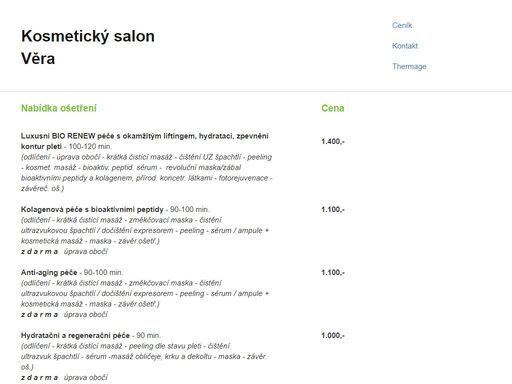Click the Kolagenová péče 1.100,- price

[333, 209]
